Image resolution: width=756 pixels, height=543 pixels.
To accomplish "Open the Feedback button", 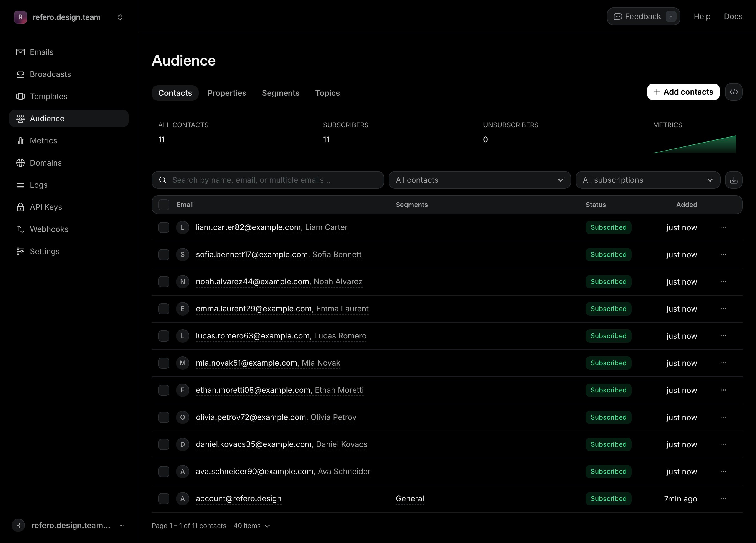I will click(x=643, y=16).
